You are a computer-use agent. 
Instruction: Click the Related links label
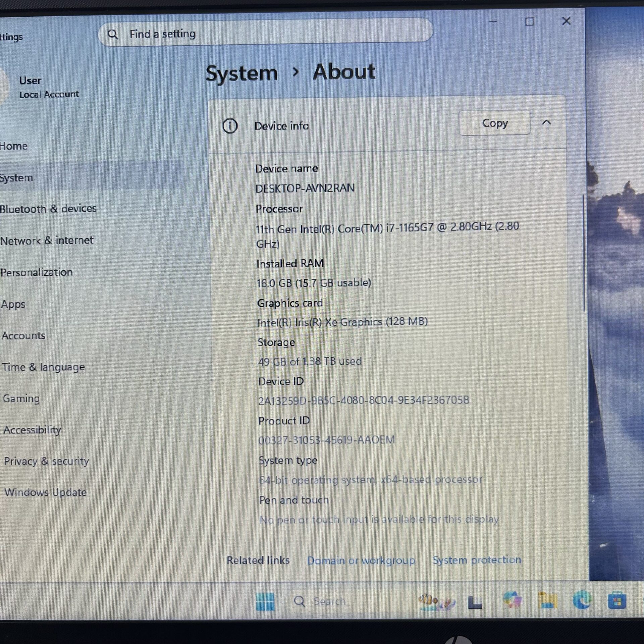[258, 560]
